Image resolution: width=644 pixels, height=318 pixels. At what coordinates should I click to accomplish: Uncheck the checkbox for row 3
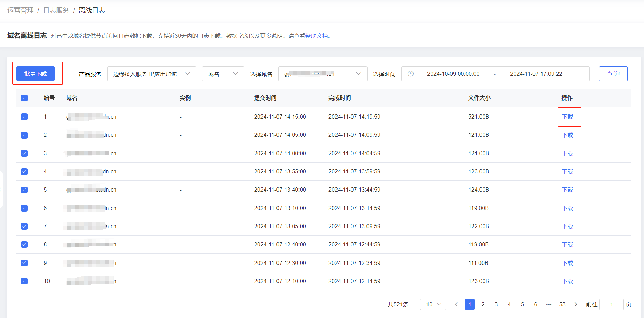click(24, 153)
